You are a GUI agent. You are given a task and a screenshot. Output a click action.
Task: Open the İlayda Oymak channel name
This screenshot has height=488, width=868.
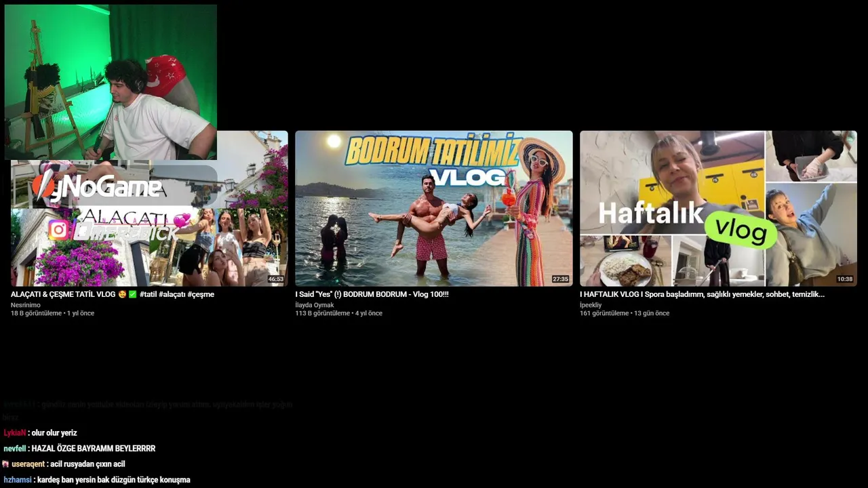pyautogui.click(x=314, y=305)
